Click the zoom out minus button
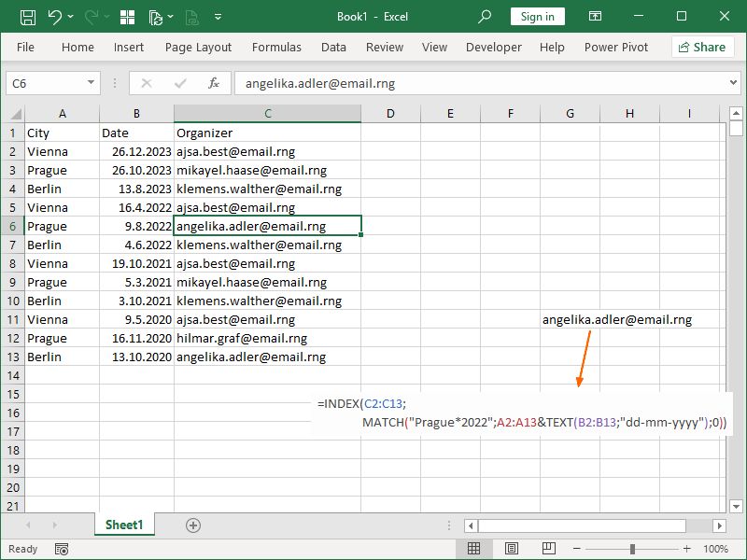The width and height of the screenshot is (747, 560). (576, 549)
